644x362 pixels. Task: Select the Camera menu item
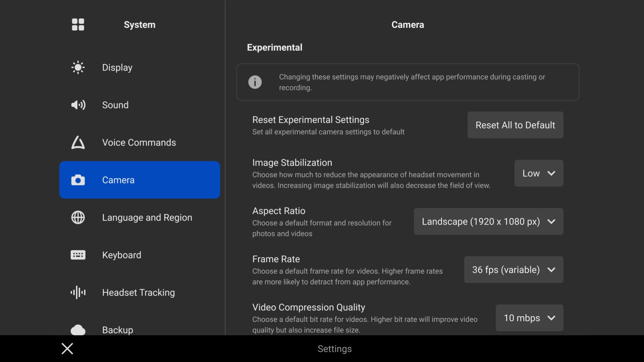click(139, 180)
